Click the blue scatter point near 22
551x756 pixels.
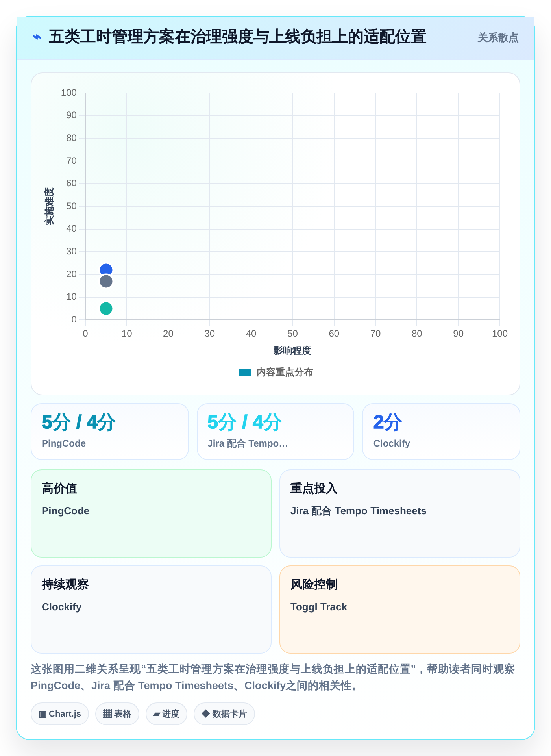tap(106, 270)
